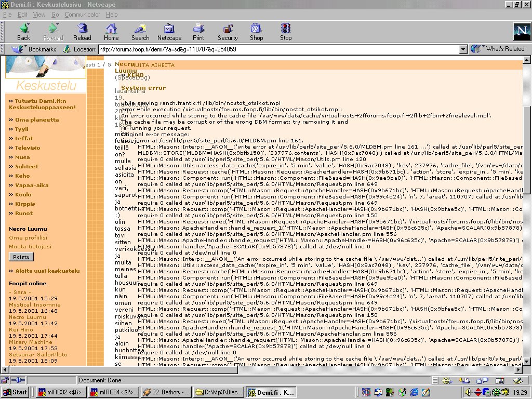Screen dimensions: 532x399
Task: Click the vertical scrollbar down arrow
Action: pos(527,362)
